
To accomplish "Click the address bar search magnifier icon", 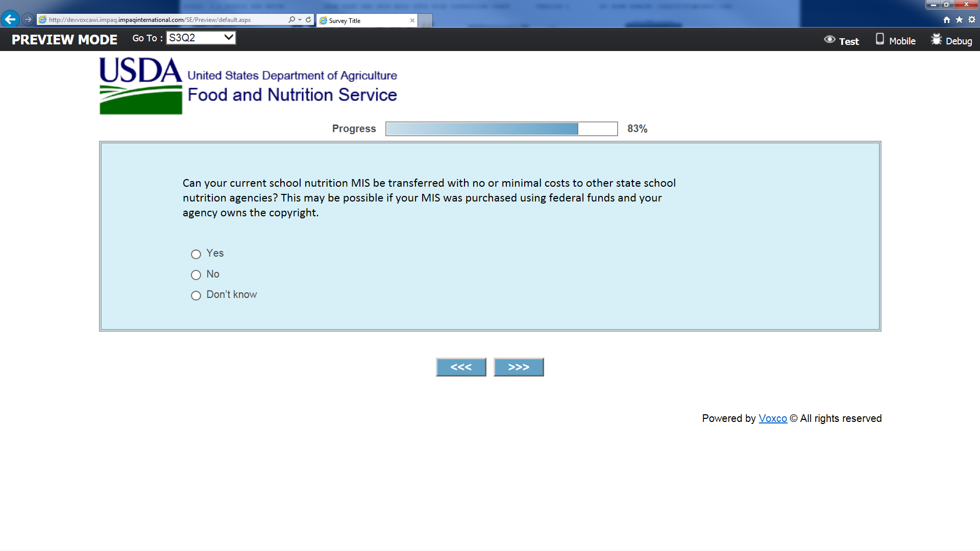I will tap(291, 19).
